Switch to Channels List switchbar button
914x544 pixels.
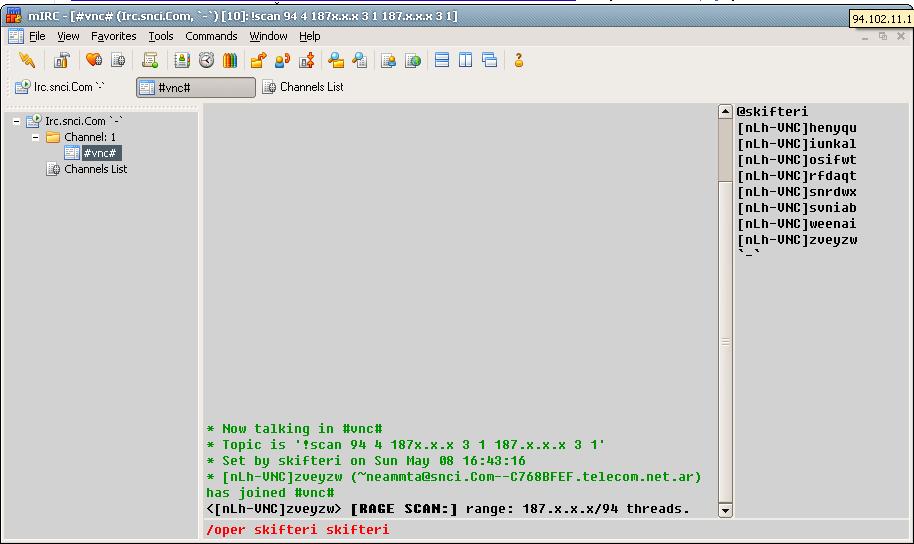303,87
